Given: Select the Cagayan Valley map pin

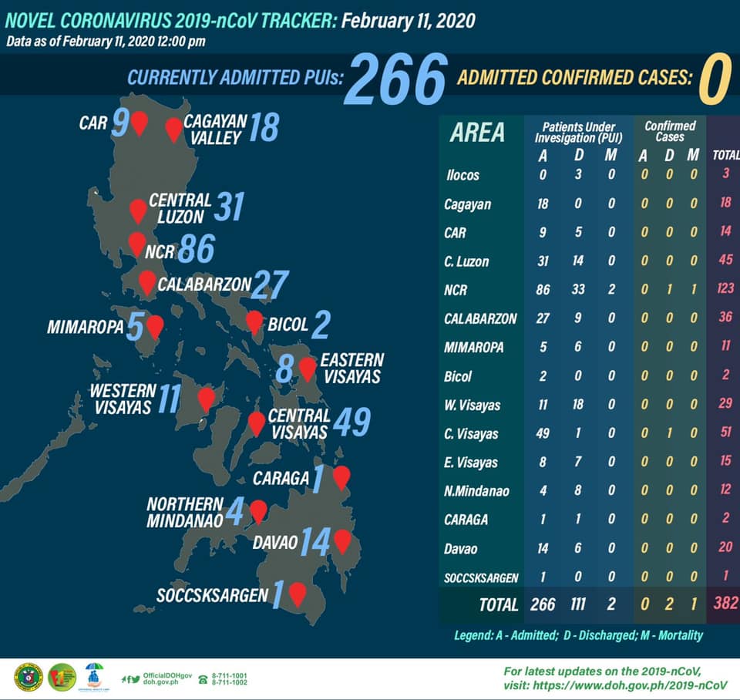Looking at the screenshot, I should (x=174, y=129).
